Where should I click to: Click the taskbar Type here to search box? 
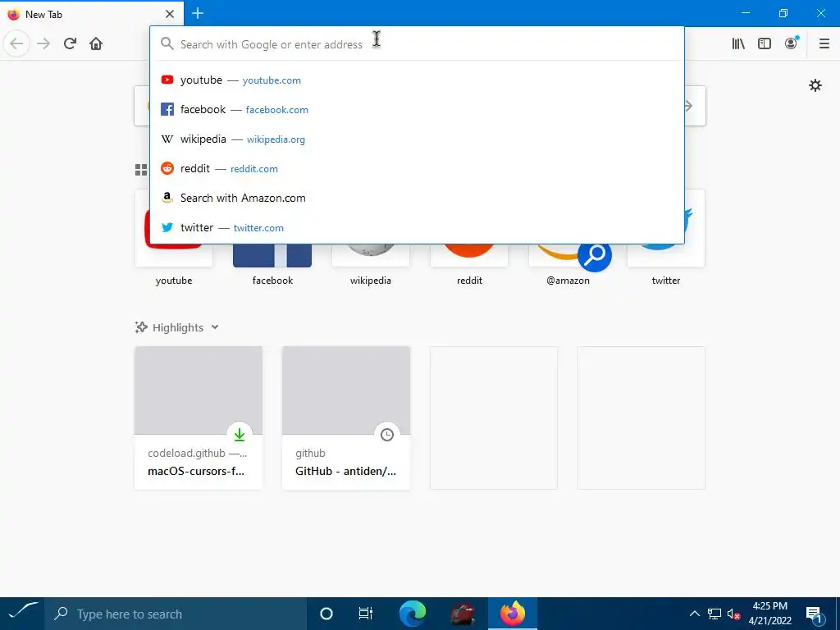176,614
